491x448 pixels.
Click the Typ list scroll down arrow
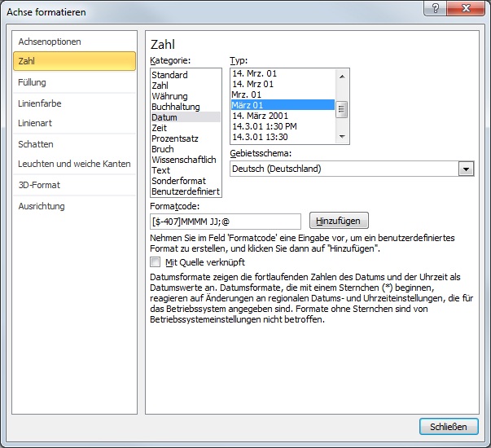tap(342, 136)
